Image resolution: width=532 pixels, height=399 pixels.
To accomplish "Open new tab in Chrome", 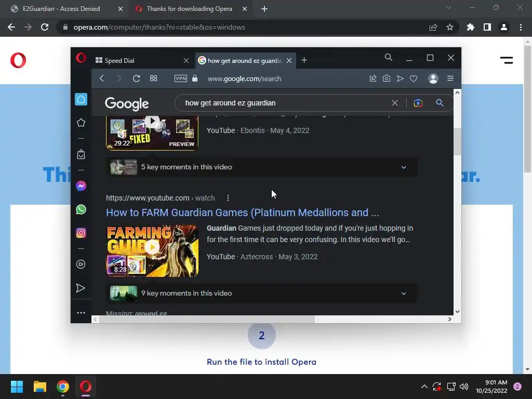I will 264,9.
